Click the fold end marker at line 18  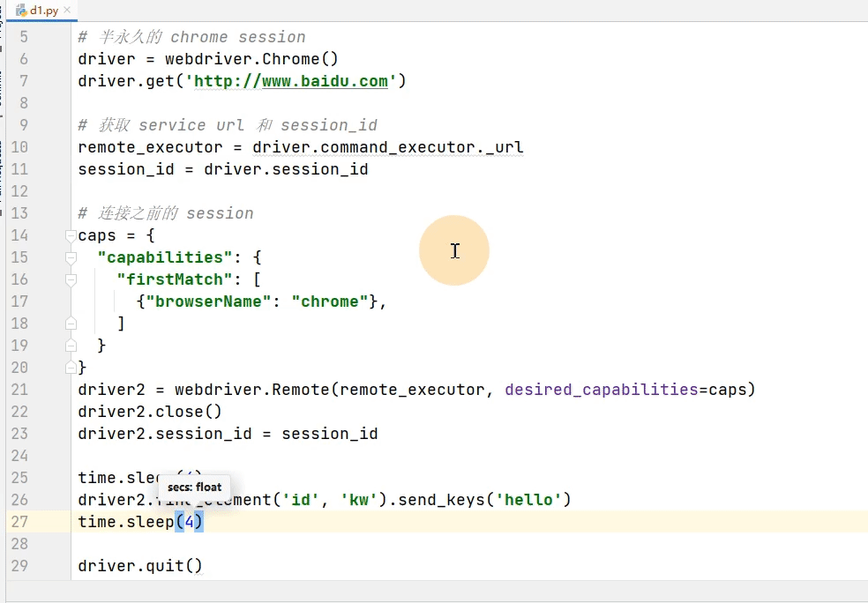pos(71,323)
